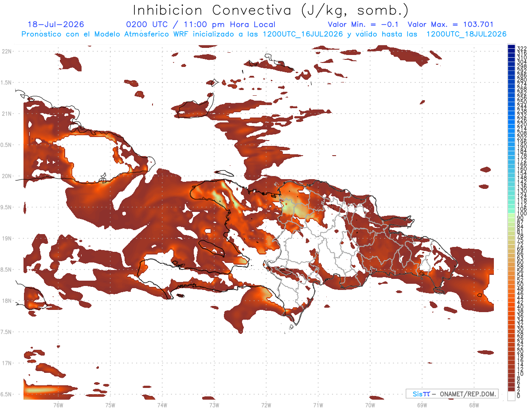Select the '7.5N' latitude tick label

coord(7,332)
